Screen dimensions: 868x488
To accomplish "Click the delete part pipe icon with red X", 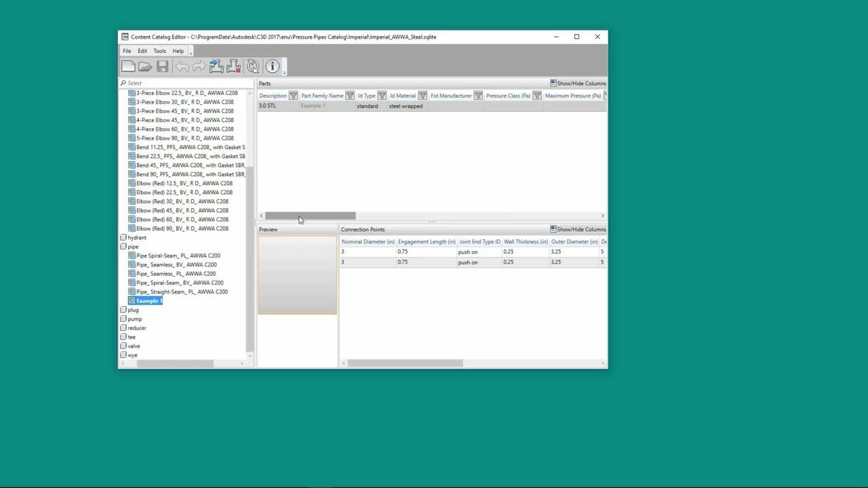I will 234,66.
